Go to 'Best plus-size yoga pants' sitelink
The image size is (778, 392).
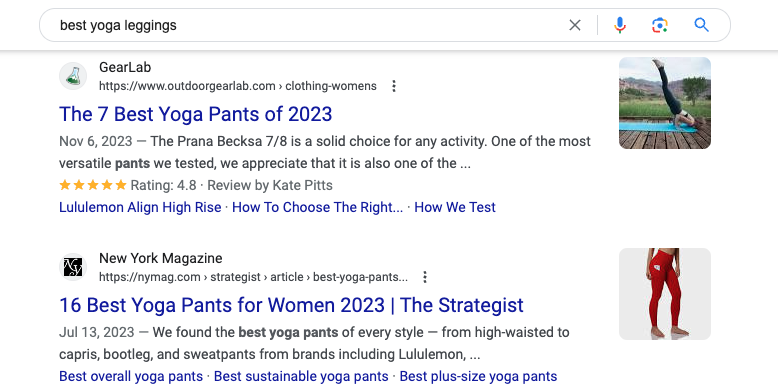tap(478, 377)
